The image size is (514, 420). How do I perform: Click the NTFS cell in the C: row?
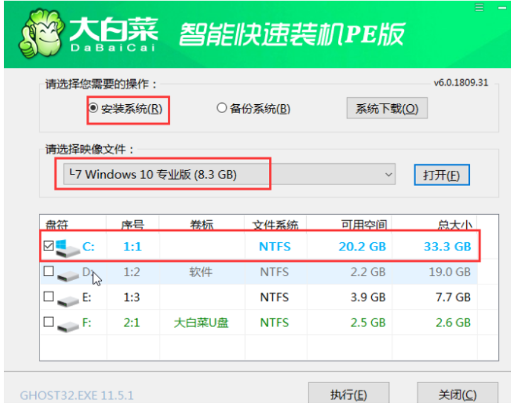pyautogui.click(x=275, y=246)
